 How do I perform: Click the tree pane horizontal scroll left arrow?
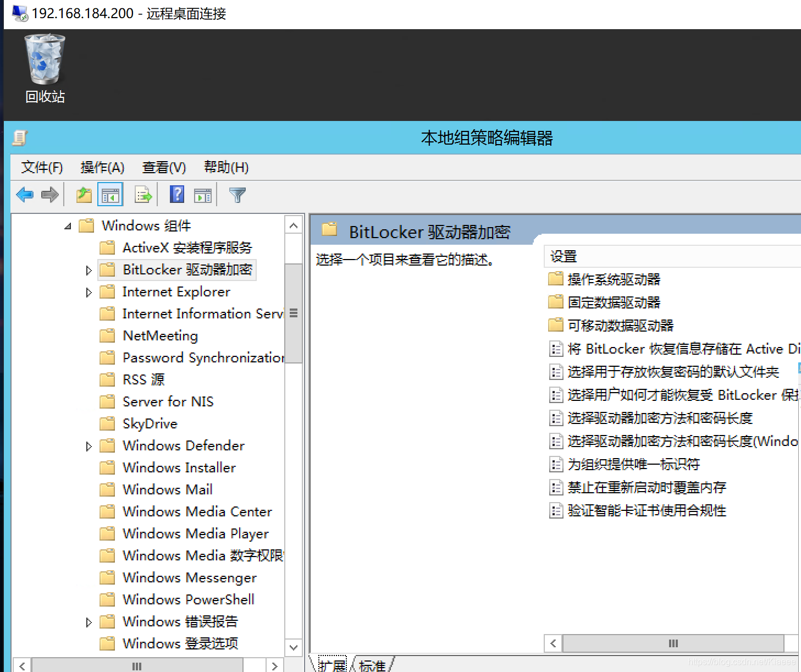point(22,665)
